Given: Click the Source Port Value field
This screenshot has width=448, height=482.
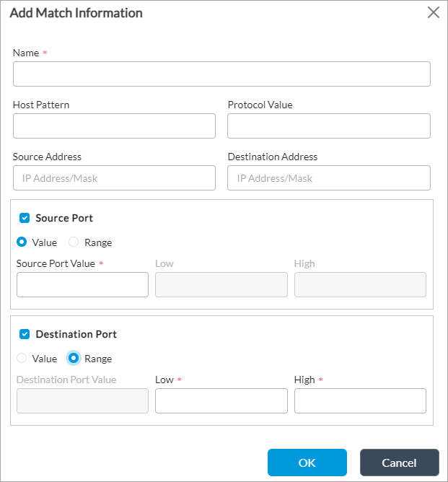Looking at the screenshot, I should 82,285.
